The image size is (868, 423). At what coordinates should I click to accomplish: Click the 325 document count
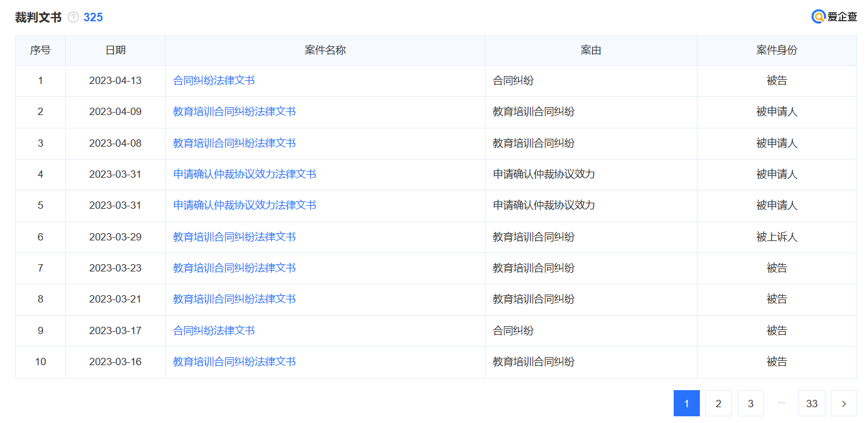[93, 18]
